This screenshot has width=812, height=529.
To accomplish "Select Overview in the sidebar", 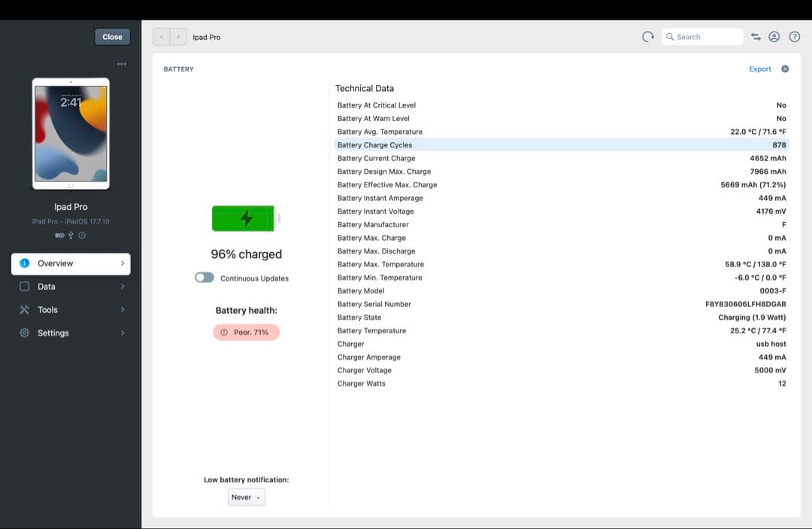I will pyautogui.click(x=71, y=263).
